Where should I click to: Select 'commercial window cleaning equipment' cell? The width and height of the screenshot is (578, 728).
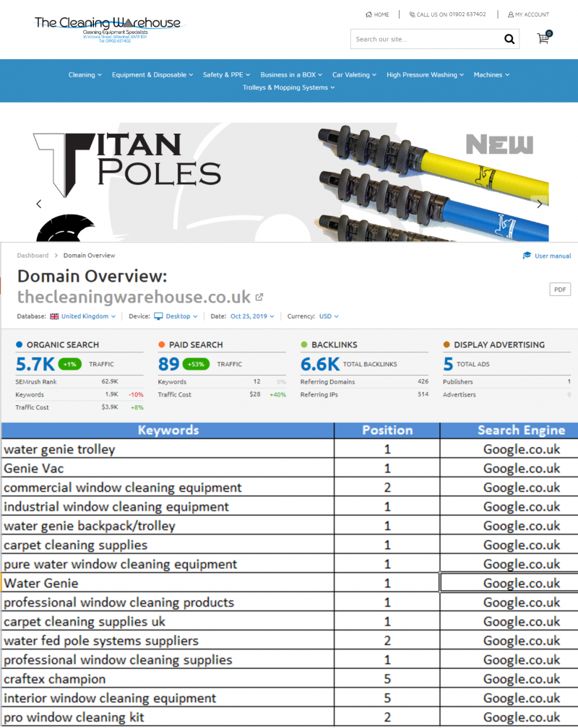click(168, 487)
